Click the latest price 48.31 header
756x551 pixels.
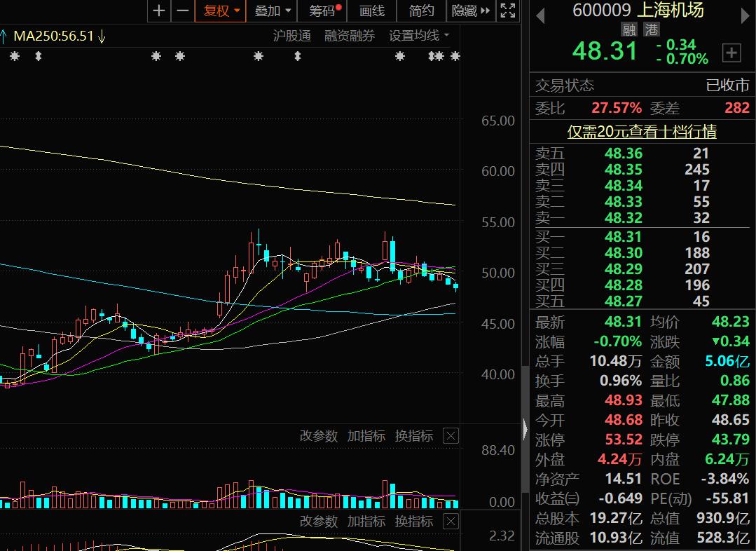tap(605, 50)
